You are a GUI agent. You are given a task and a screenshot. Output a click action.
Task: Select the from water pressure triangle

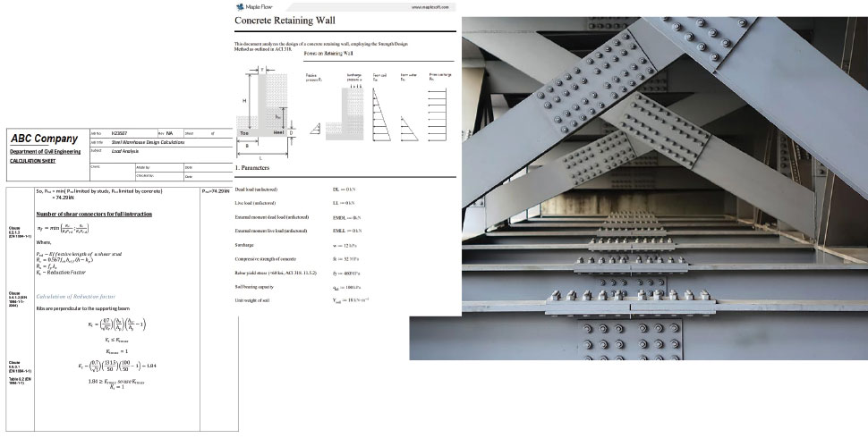(x=410, y=130)
